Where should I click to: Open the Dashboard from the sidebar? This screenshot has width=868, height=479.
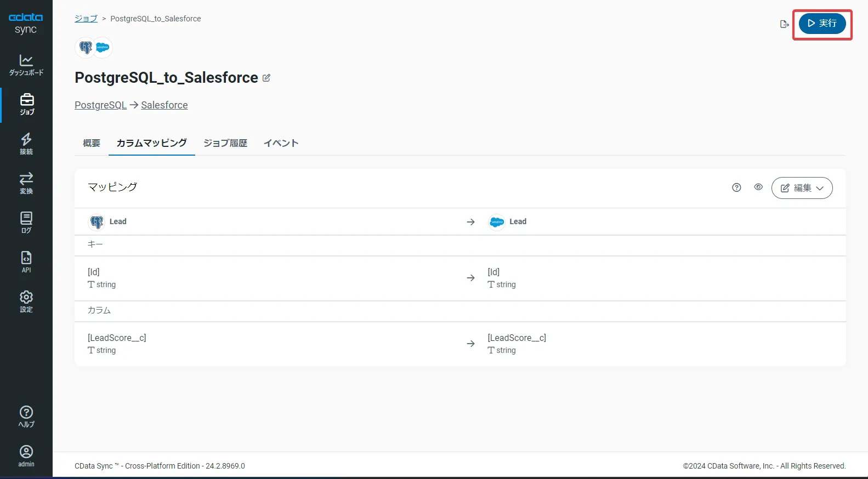click(26, 65)
